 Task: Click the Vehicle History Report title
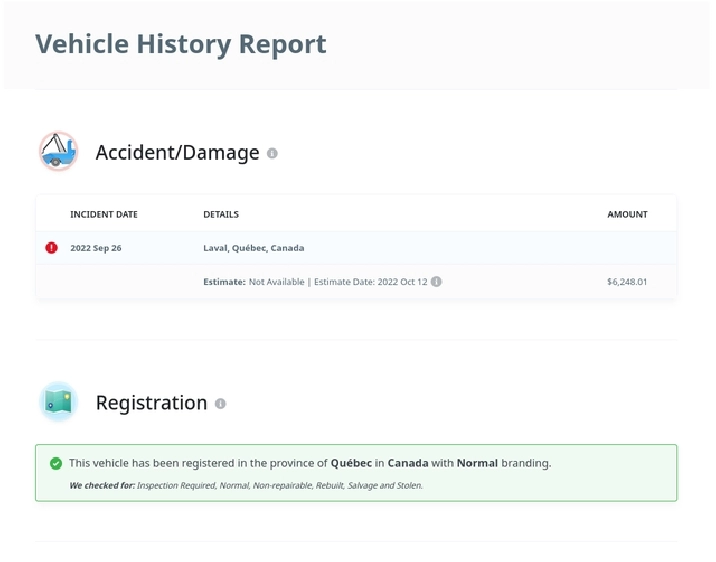point(180,44)
